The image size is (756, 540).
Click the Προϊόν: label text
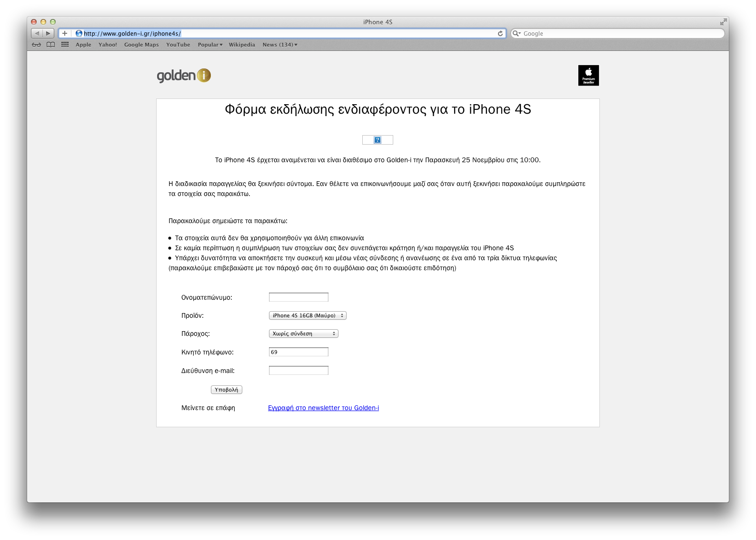192,315
